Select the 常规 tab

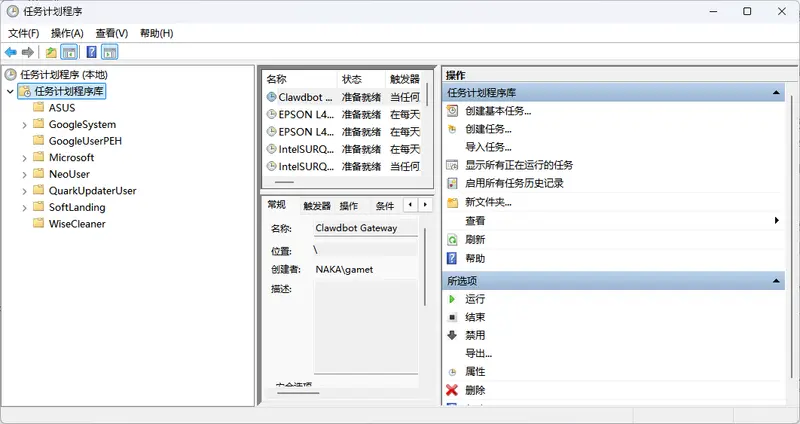[277, 205]
